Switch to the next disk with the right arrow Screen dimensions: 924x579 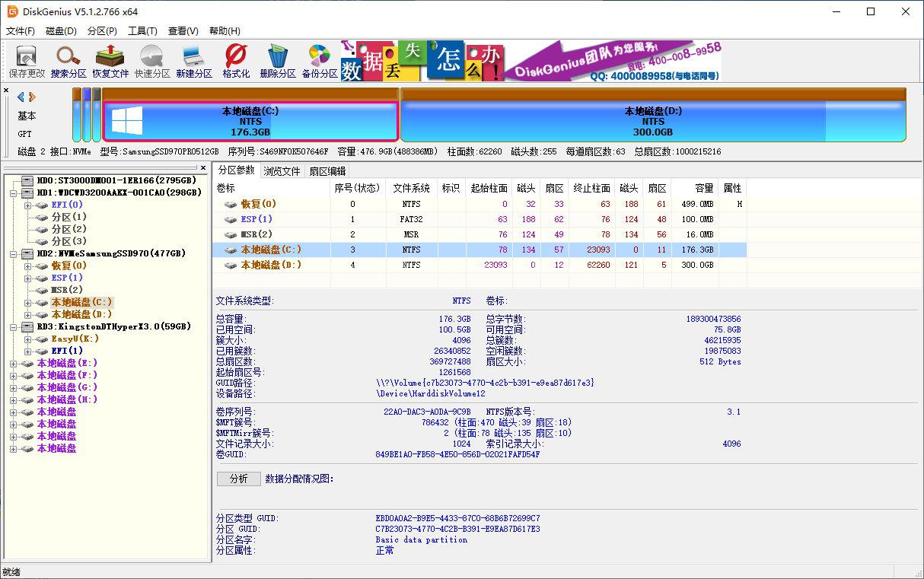[x=33, y=97]
